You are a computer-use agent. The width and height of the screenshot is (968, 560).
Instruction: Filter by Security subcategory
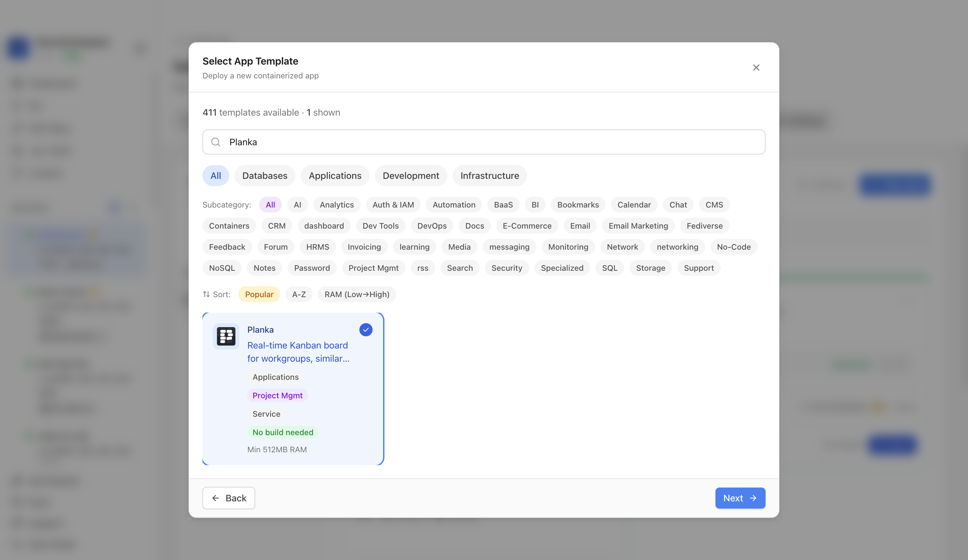click(507, 268)
